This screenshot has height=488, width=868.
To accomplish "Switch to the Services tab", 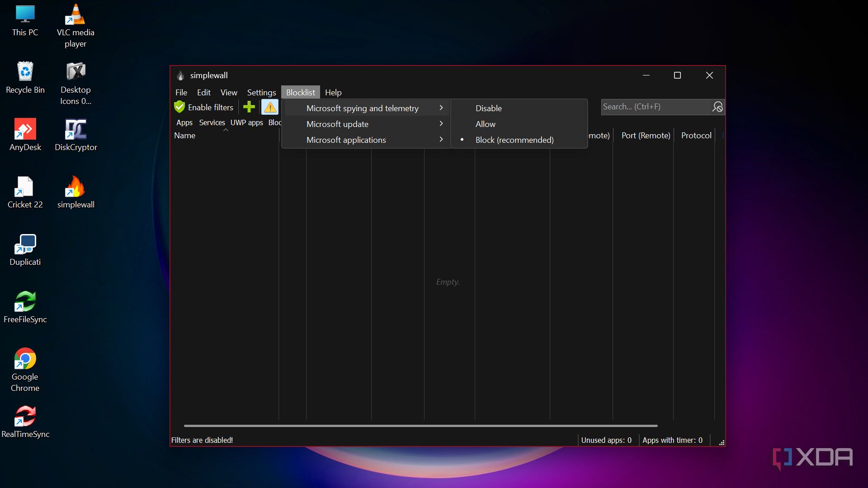I will coord(212,123).
